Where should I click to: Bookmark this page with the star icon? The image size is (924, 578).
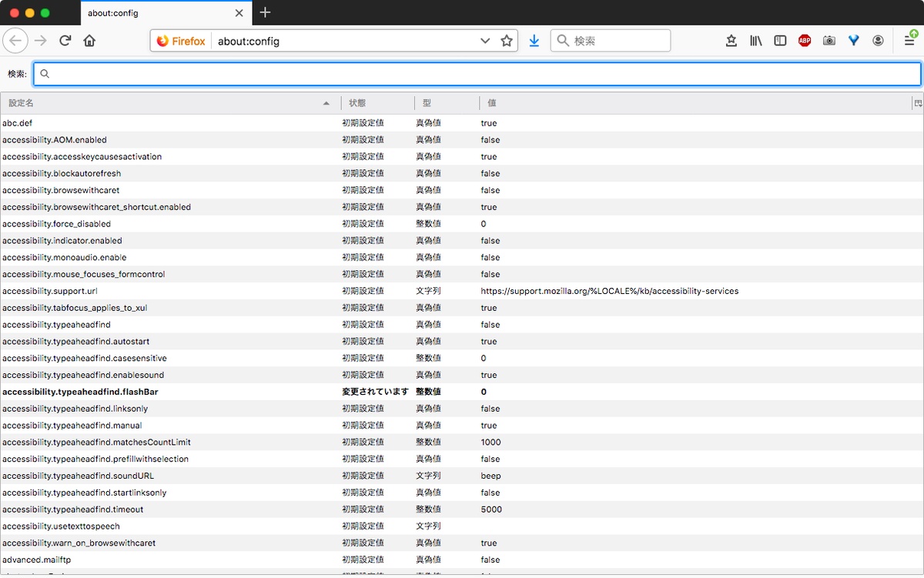click(x=507, y=41)
